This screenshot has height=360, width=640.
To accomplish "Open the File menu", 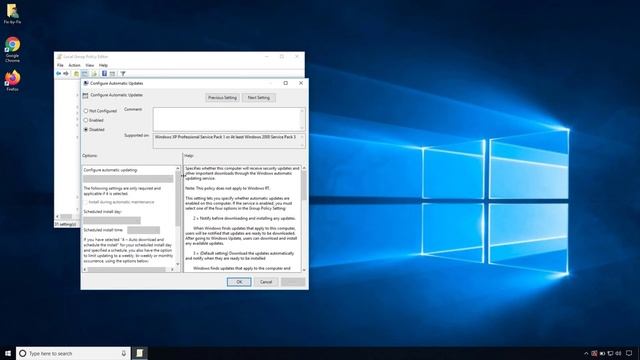I will (60, 65).
